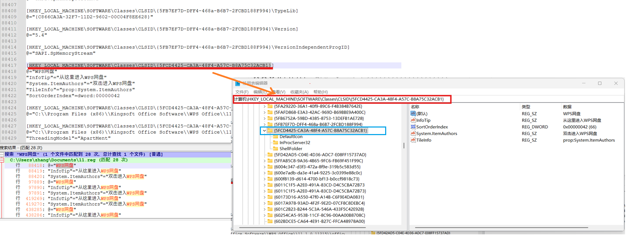Click the 0x00000042 (66) data cell
Image resolution: width=644 pixels, height=244 pixels.
coord(580,127)
